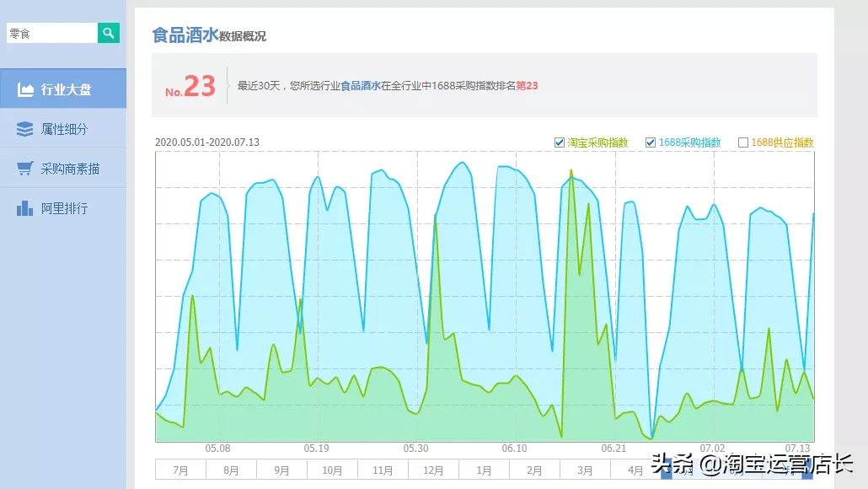Click the 06.10 date label on the axis
This screenshot has width=868, height=489.
click(514, 448)
